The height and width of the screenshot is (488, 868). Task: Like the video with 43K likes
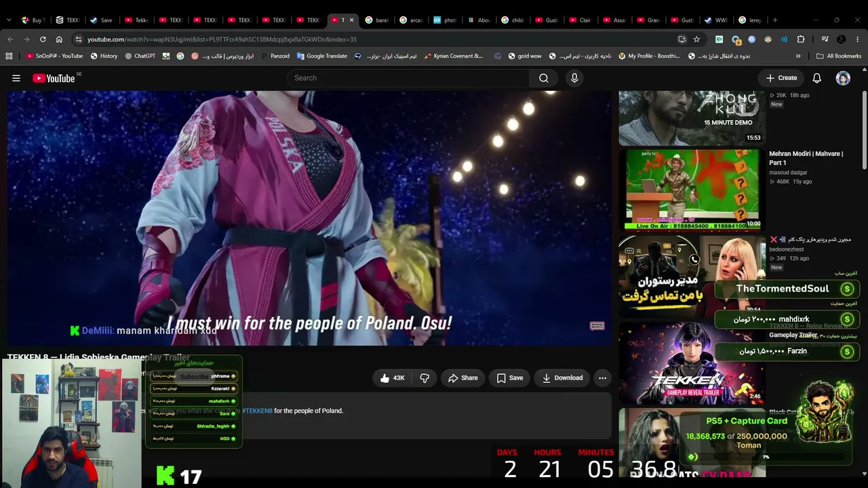[393, 378]
